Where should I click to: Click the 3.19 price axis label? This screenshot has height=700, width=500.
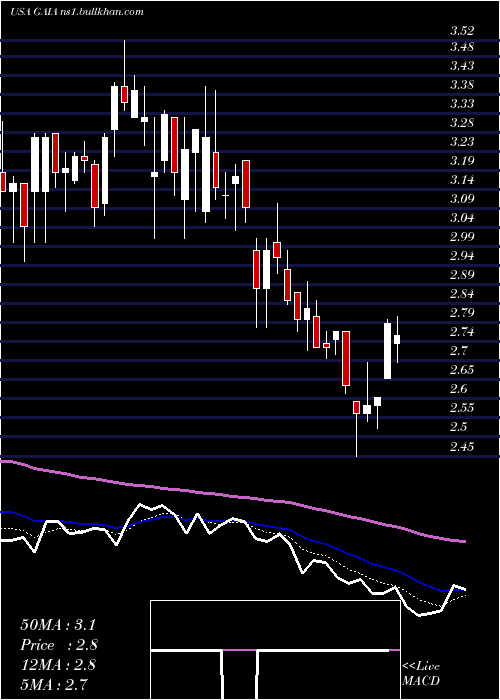click(x=462, y=160)
